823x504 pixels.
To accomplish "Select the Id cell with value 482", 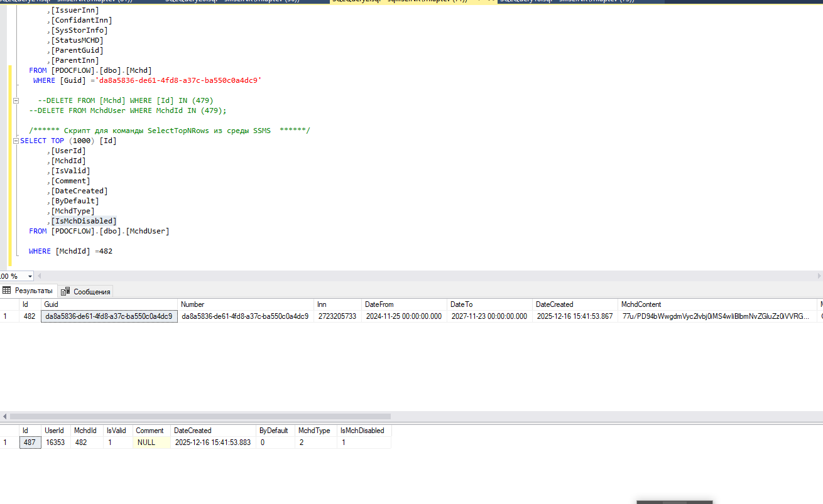I will tap(30, 316).
